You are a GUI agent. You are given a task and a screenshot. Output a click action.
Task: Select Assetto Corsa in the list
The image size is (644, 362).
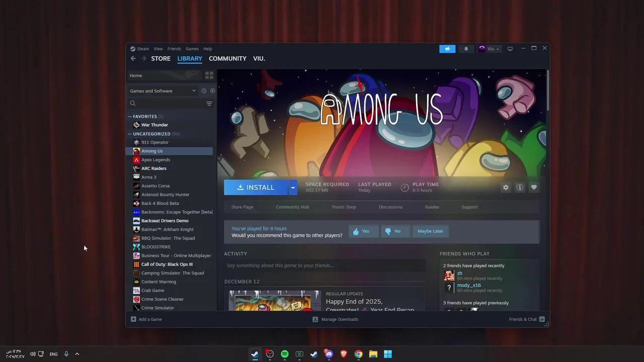click(170, 186)
